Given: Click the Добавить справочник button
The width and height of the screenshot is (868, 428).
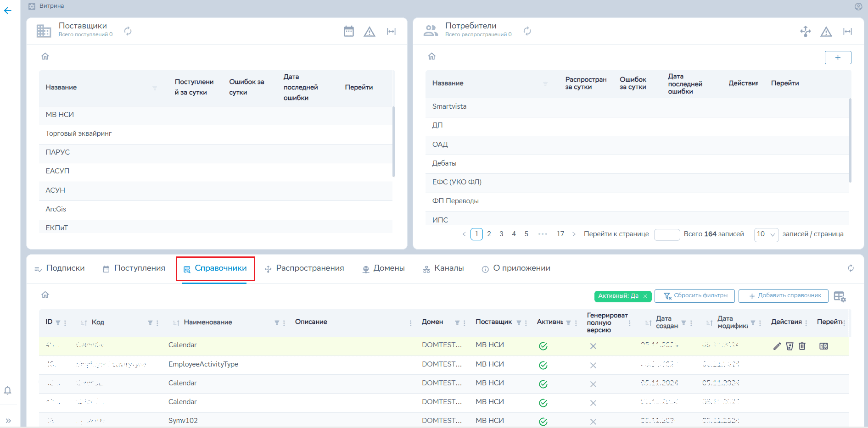Looking at the screenshot, I should pos(783,296).
